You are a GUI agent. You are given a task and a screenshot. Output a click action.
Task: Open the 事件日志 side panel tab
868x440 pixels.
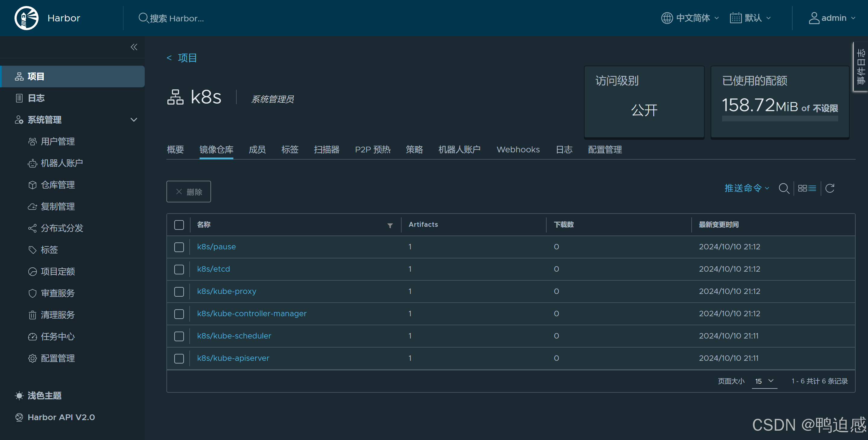(x=860, y=66)
